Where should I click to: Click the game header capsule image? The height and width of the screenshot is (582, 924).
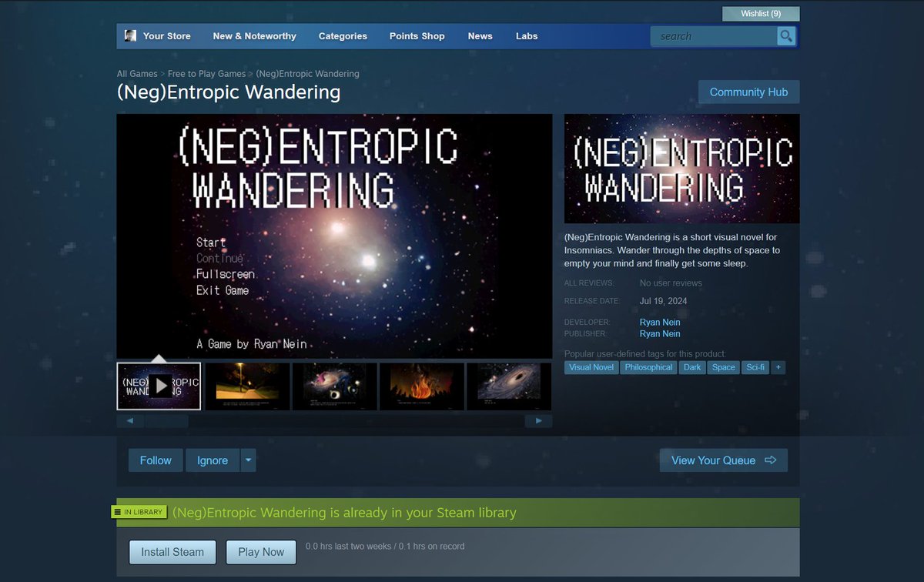(681, 169)
